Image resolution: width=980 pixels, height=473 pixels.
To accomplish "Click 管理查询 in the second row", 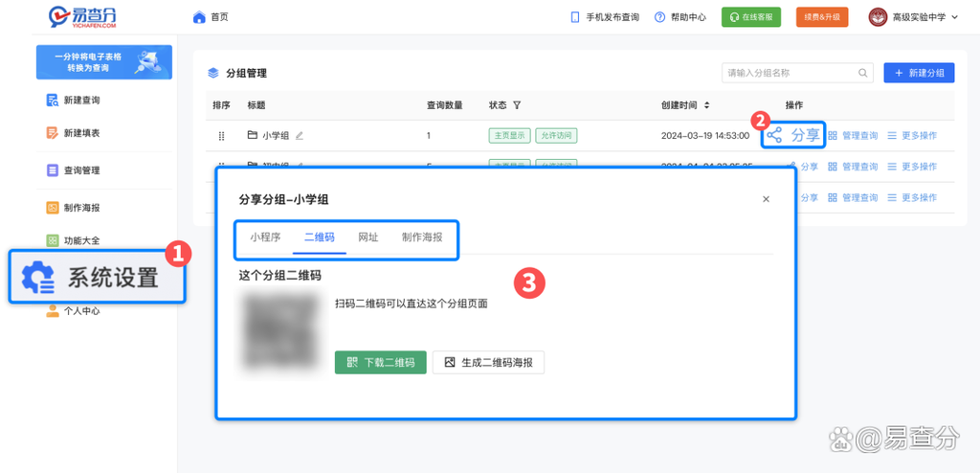I will coord(853,167).
